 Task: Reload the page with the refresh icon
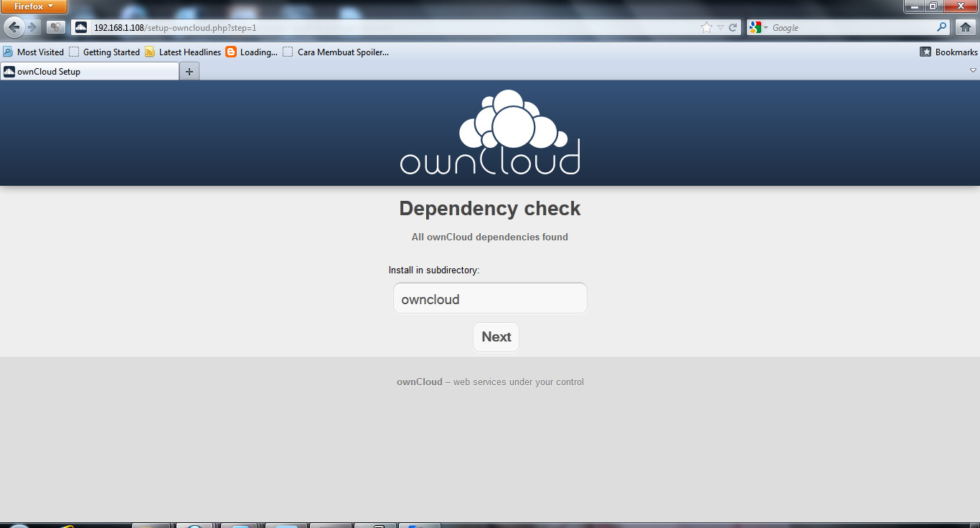[732, 27]
